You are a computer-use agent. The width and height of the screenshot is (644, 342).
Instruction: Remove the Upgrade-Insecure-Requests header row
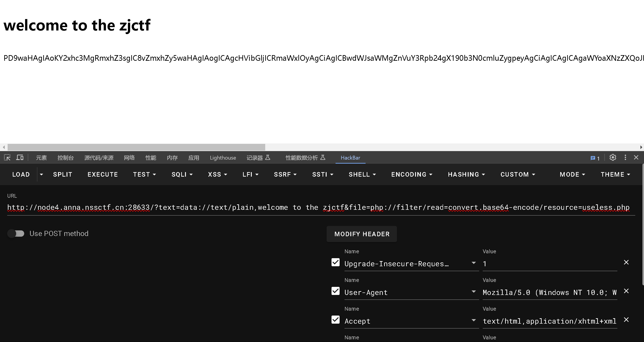[x=626, y=262]
